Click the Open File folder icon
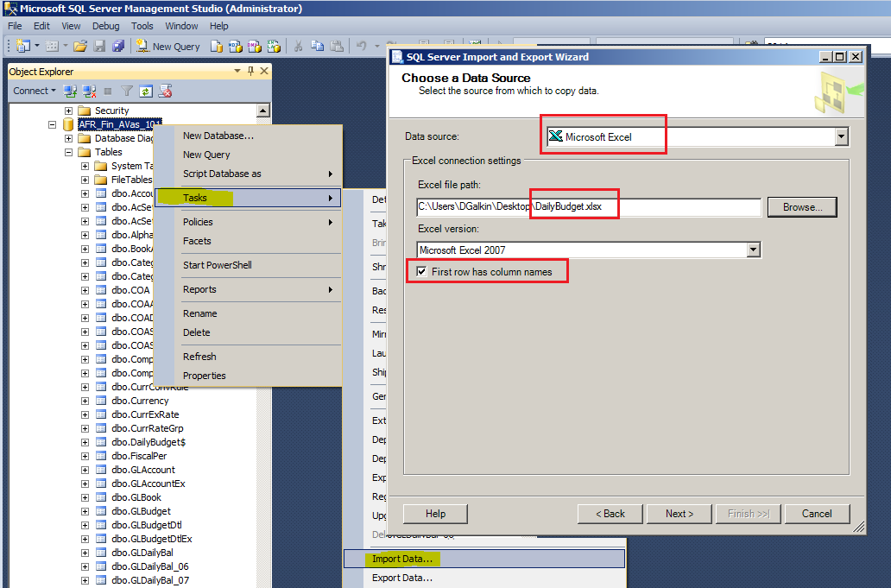Screen dimensions: 891x588 pos(80,46)
